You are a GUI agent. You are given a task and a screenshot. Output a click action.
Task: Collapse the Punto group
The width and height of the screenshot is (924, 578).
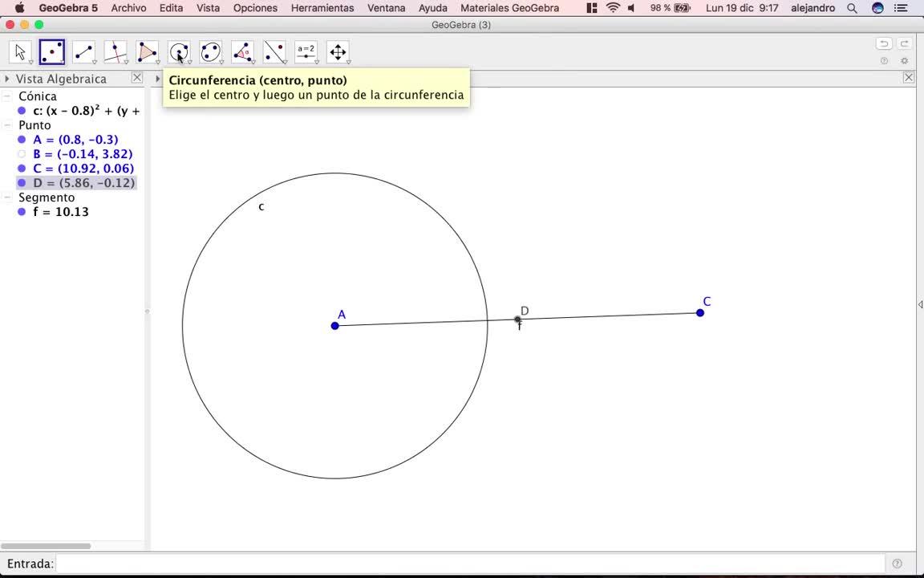tap(8, 125)
